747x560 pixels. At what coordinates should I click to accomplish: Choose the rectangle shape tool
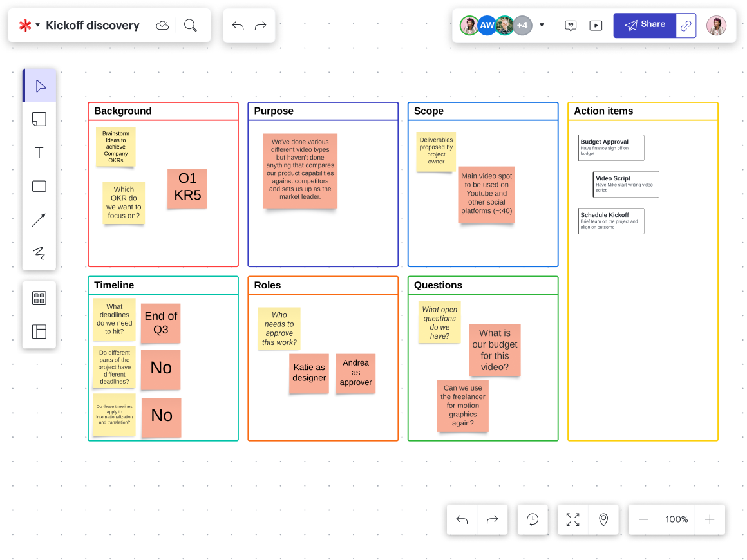tap(39, 186)
